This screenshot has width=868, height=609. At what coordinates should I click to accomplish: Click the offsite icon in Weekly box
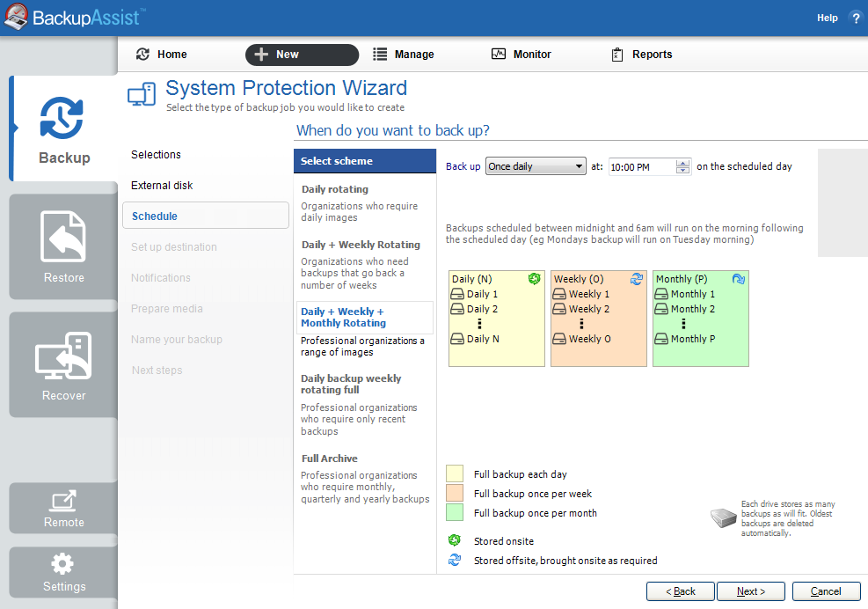coord(637,279)
